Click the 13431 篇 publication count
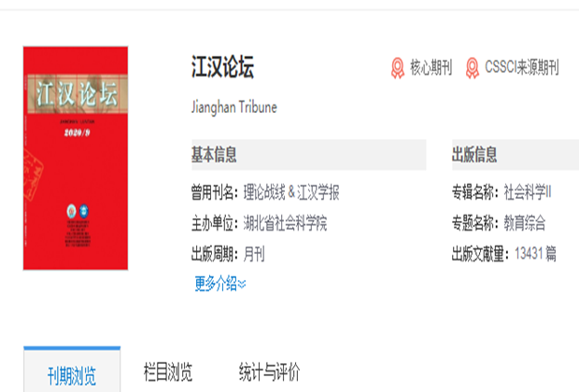The width and height of the screenshot is (579, 392). (x=536, y=253)
